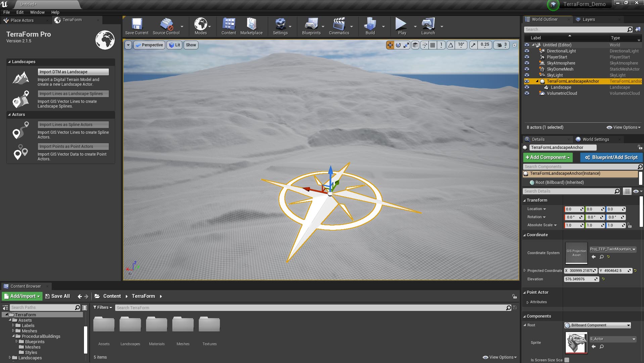Screen dimensions: 644x363
Task: Select the rotate gizmo mode in viewport
Action: click(x=398, y=45)
